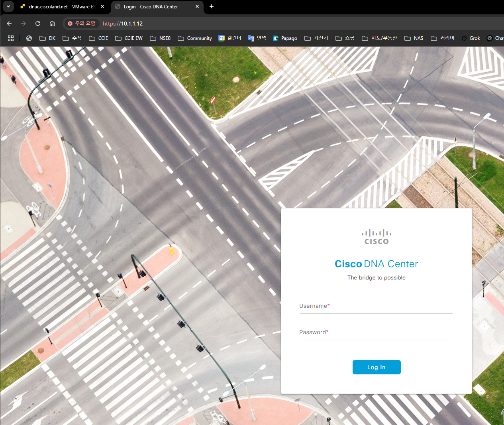This screenshot has width=504, height=425.
Task: Open the 지도/부동산 bookmark folder
Action: (x=379, y=38)
